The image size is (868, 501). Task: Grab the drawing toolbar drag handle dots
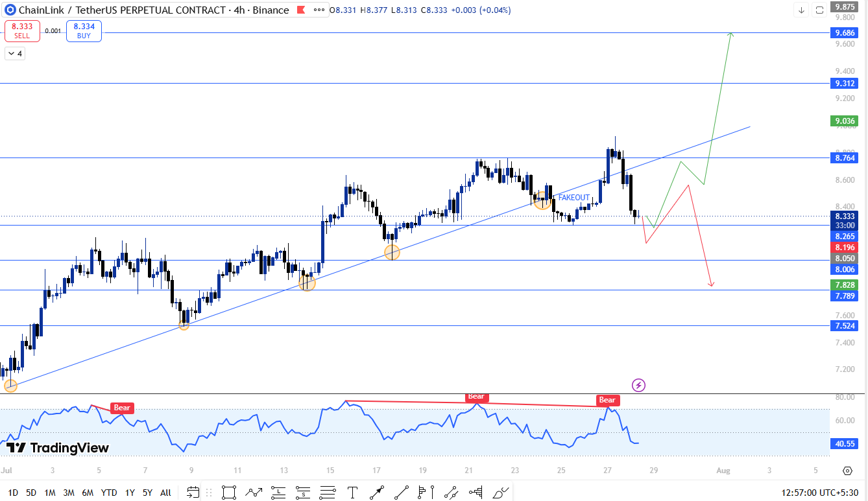[210, 493]
